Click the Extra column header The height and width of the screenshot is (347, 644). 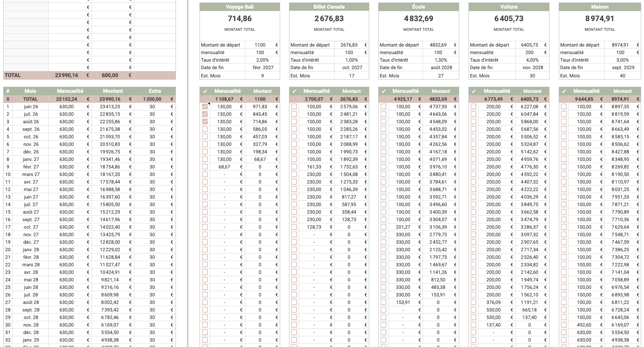[155, 91]
